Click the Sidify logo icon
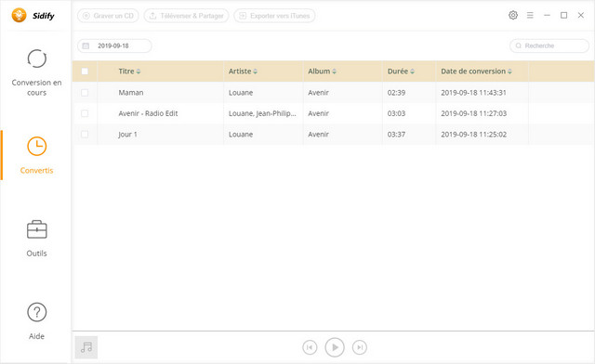 19,16
